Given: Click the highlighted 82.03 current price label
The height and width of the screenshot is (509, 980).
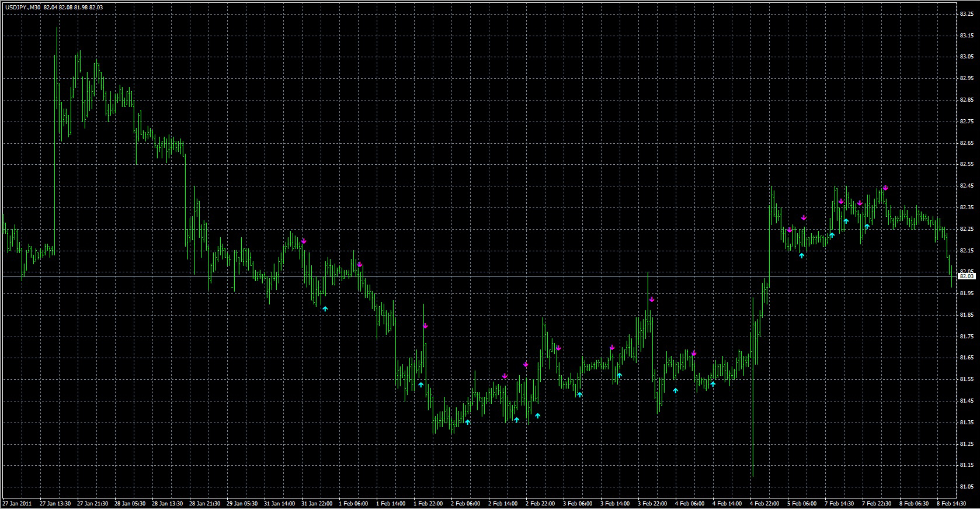Looking at the screenshot, I should [x=967, y=276].
